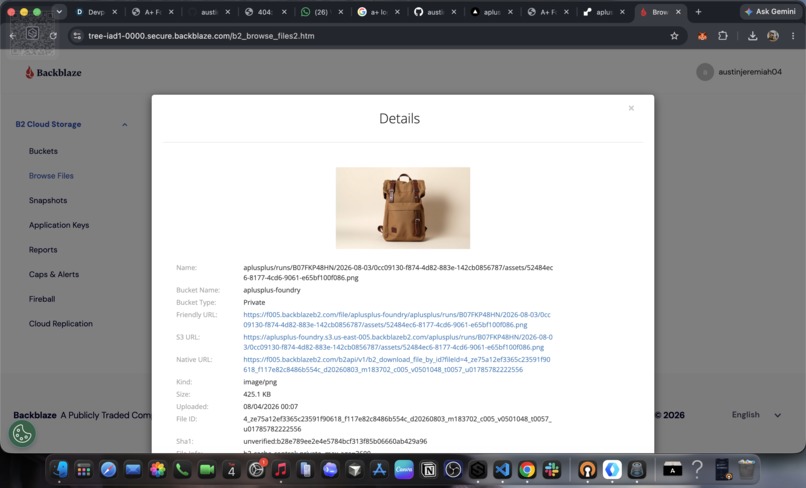Open Cloud Replication in the sidebar
The width and height of the screenshot is (806, 488).
(61, 324)
